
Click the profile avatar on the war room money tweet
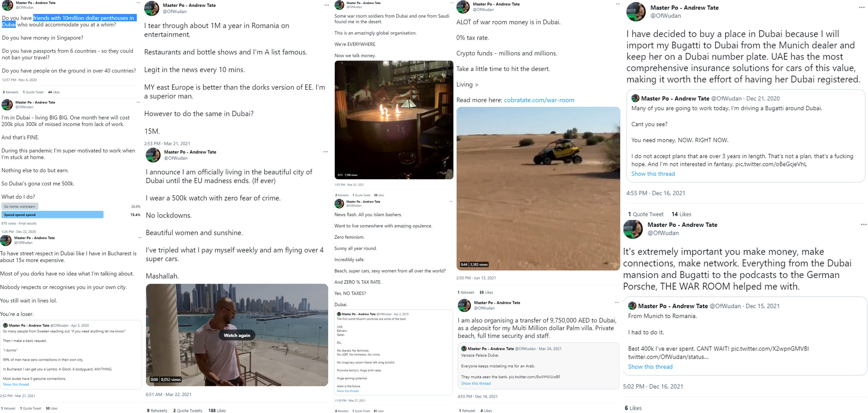pyautogui.click(x=463, y=7)
